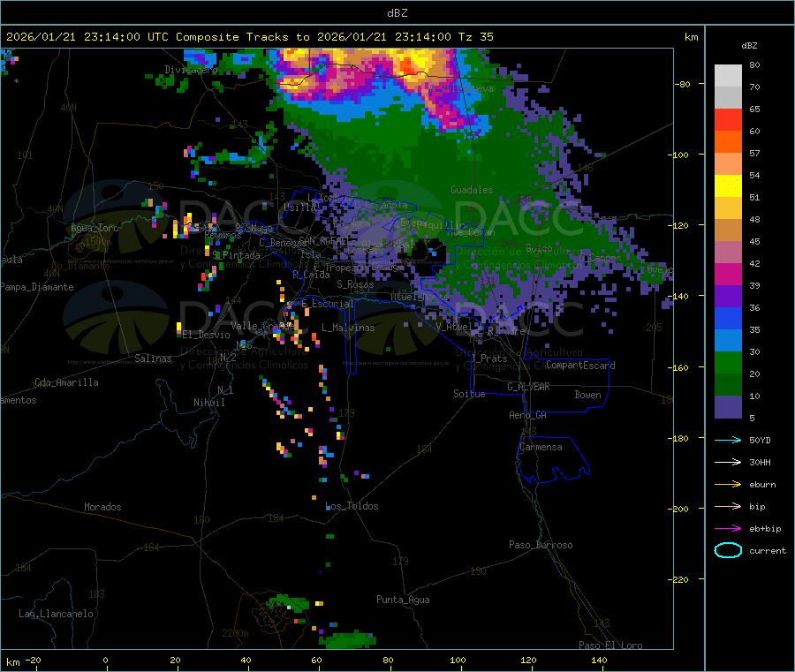The height and width of the screenshot is (672, 795).
Task: Click the gold 48–51 dBZ swatch
Action: click(728, 208)
